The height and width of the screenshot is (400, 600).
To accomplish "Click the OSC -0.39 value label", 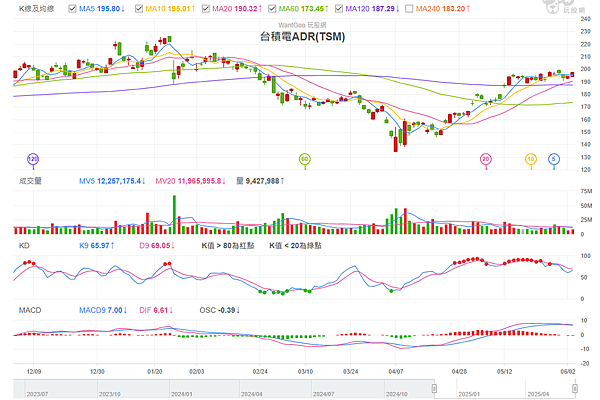I will pos(220,310).
